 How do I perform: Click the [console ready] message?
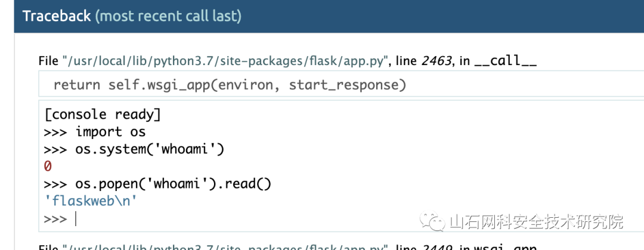click(x=103, y=115)
